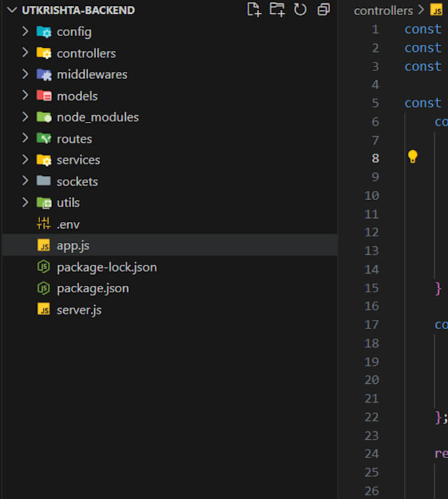Open the server.js file
The height and width of the screenshot is (499, 448).
[x=79, y=310]
